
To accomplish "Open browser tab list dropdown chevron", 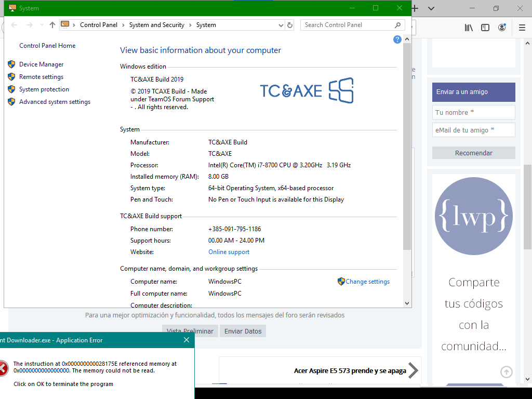I will point(431,8).
